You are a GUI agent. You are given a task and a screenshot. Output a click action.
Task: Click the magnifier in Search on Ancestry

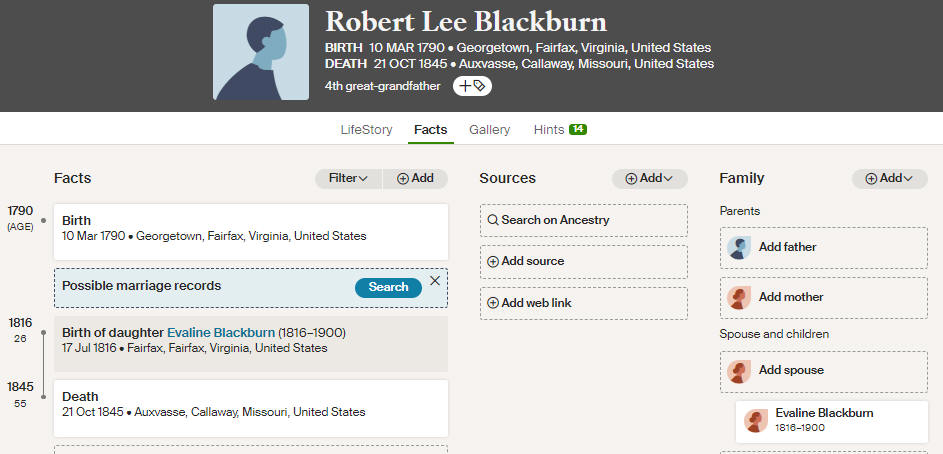point(493,220)
